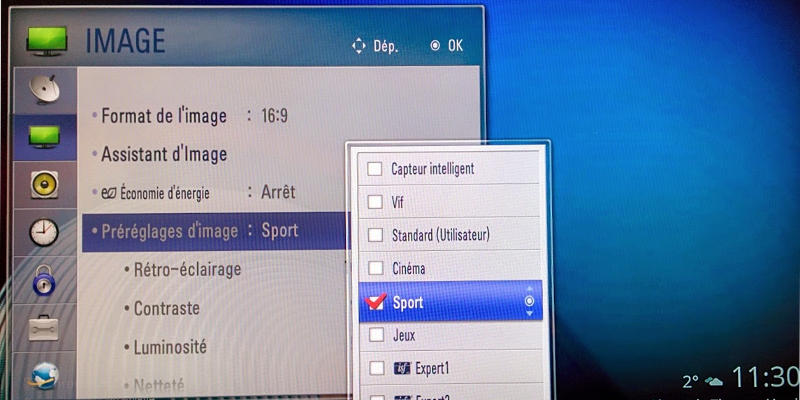Image resolution: width=800 pixels, height=400 pixels.
Task: Select the highlighted Préréglages d'image row
Action: pyautogui.click(x=214, y=232)
